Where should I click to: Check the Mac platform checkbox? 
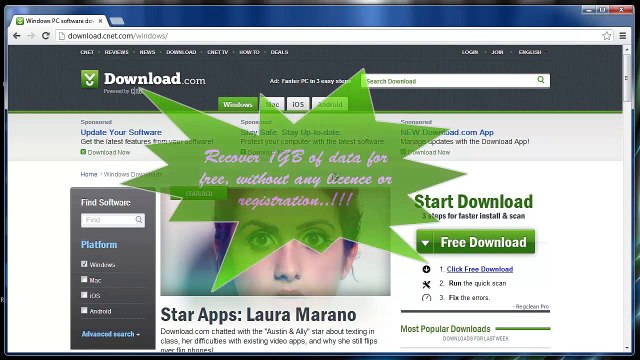coord(84,280)
